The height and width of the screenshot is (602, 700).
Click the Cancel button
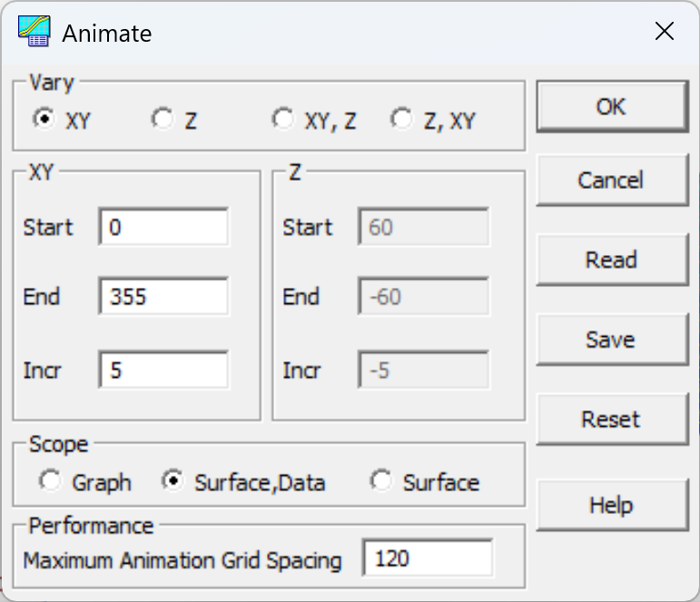[x=612, y=180]
